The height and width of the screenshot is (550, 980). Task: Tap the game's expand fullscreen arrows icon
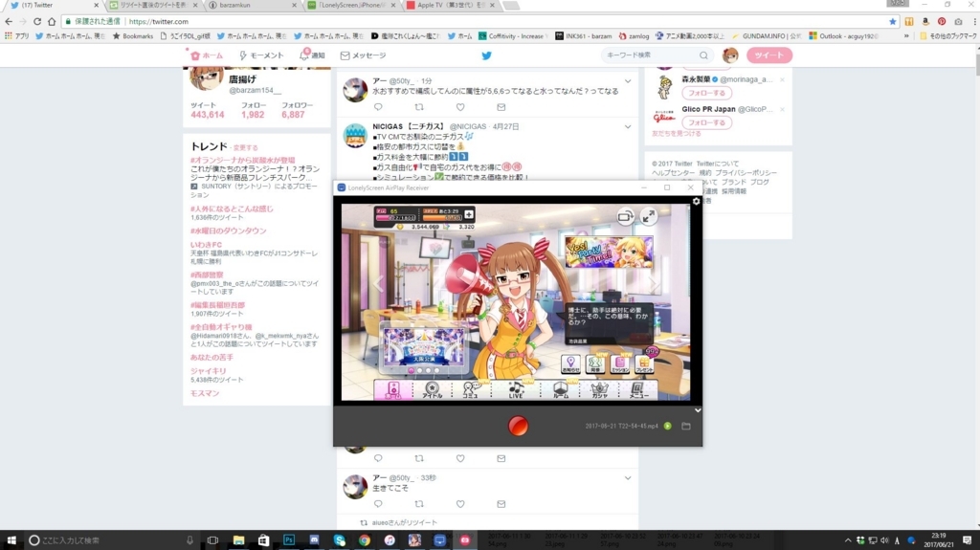pos(649,216)
